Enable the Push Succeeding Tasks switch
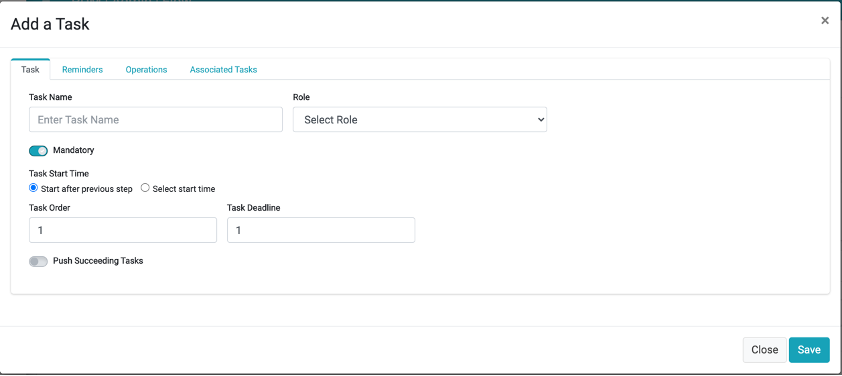Image resolution: width=842 pixels, height=376 pixels. [x=38, y=262]
